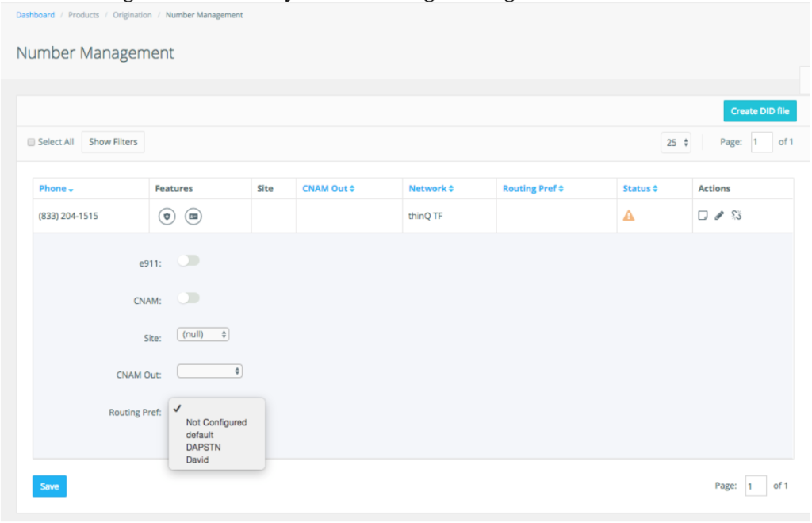812x523 pixels.
Task: Click the CNAM ID-card feature icon
Action: [193, 215]
